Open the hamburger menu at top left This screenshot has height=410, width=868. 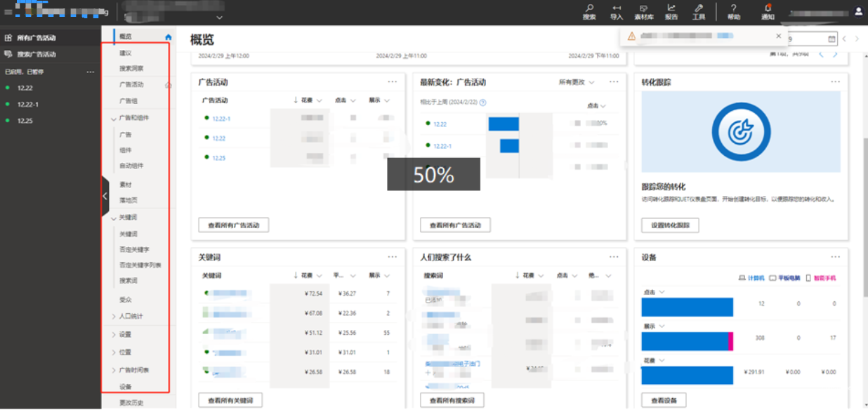[8, 12]
